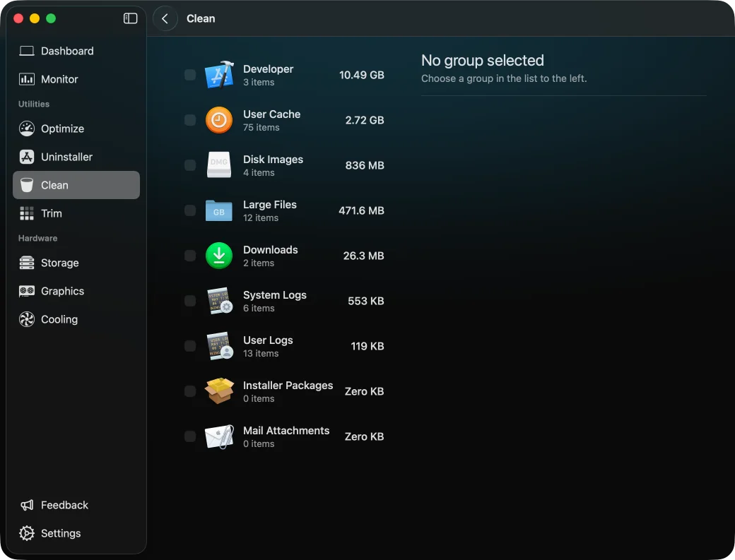Click the Developer Xcode hammer icon
This screenshot has height=560, width=735.
219,75
